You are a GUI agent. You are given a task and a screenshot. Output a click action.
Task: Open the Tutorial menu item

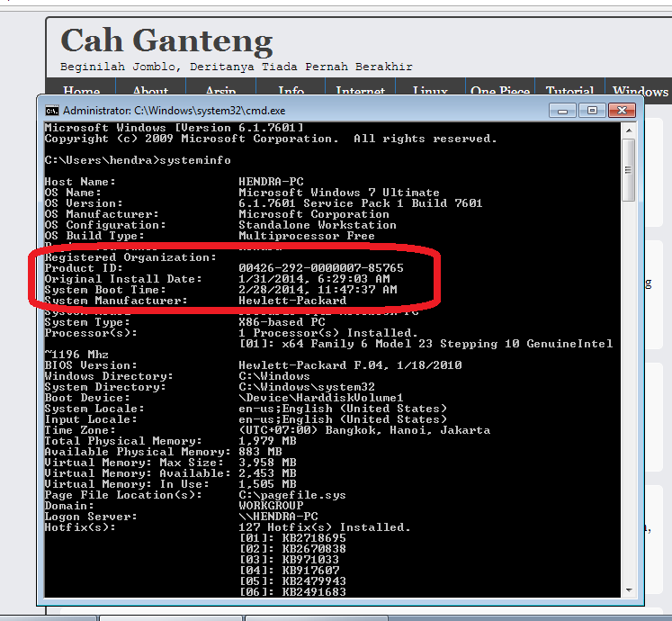click(569, 91)
